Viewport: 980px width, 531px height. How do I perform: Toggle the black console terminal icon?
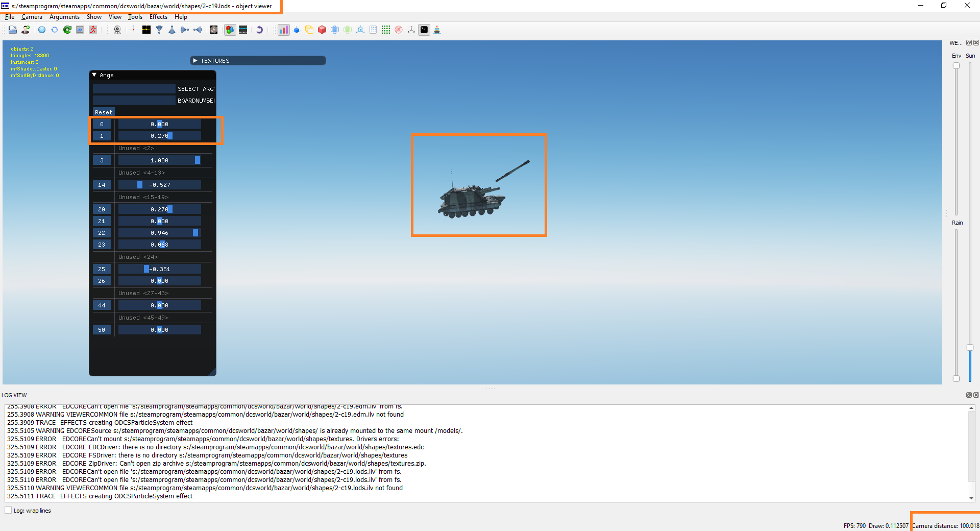[x=424, y=30]
